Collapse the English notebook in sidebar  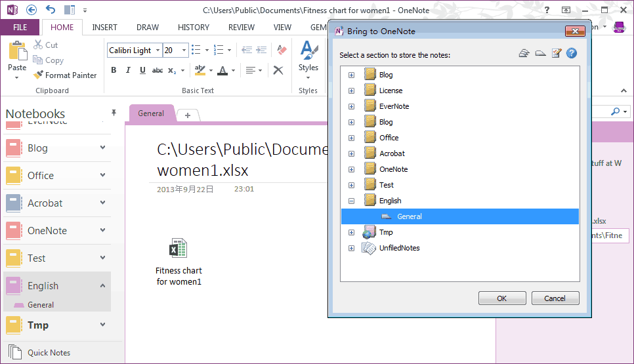point(102,285)
